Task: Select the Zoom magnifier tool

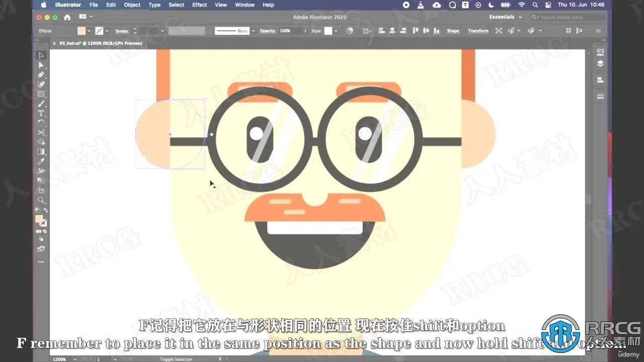Action: 41,200
